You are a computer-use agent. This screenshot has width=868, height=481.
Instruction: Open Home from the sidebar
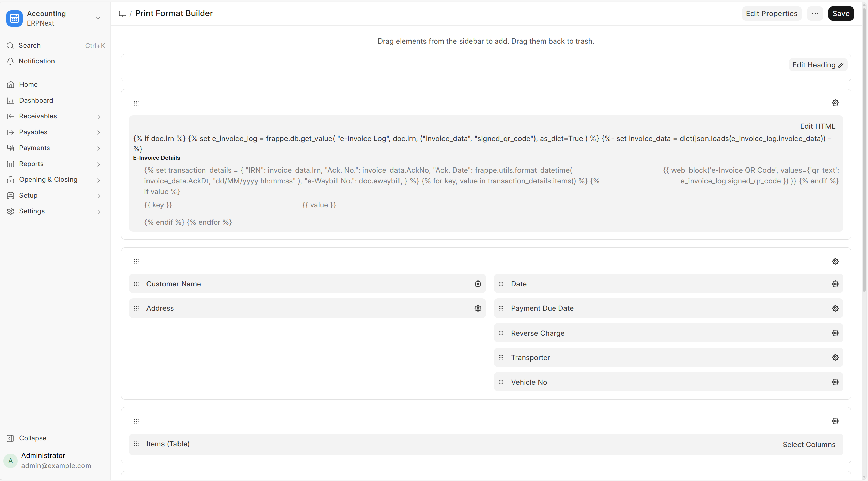point(28,84)
